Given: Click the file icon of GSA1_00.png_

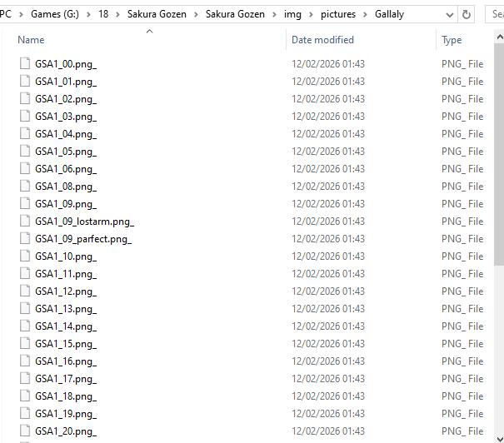Looking at the screenshot, I should (x=25, y=63).
